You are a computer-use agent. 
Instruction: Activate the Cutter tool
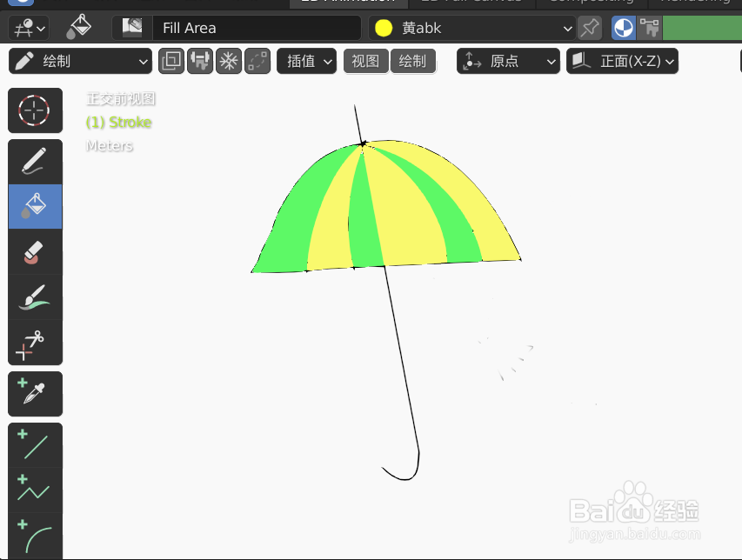[35, 342]
